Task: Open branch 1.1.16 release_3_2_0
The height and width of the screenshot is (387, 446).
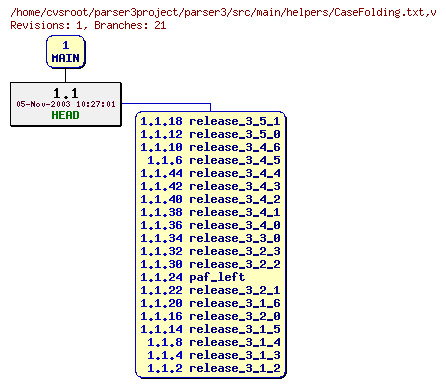Action: point(210,316)
